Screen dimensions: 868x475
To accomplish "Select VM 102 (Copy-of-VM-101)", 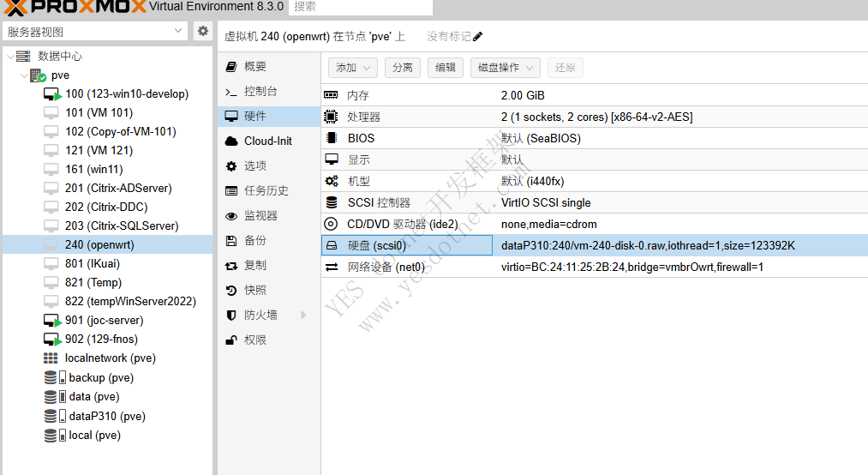I will click(121, 132).
